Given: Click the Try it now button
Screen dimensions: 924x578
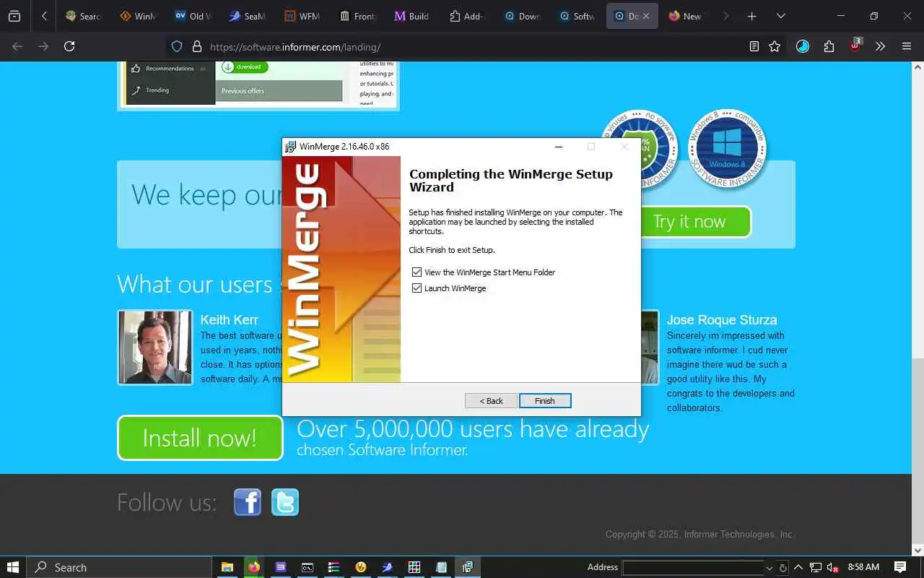Looking at the screenshot, I should 689,222.
